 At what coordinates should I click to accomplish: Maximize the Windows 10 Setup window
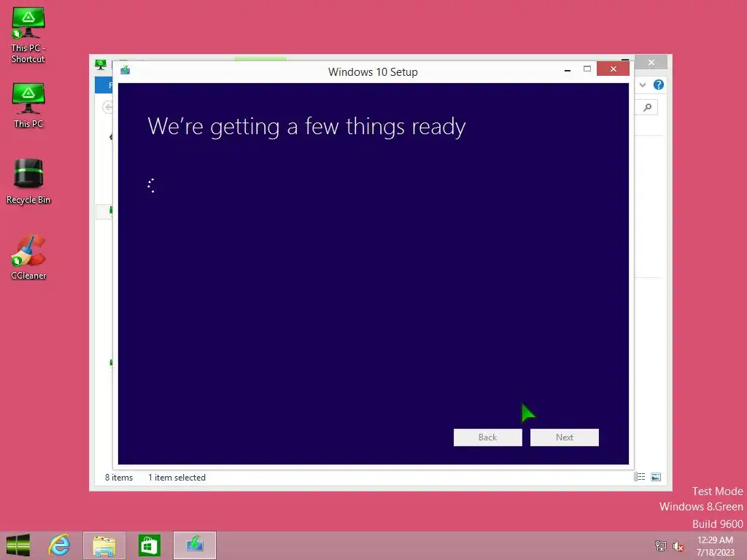tap(587, 69)
